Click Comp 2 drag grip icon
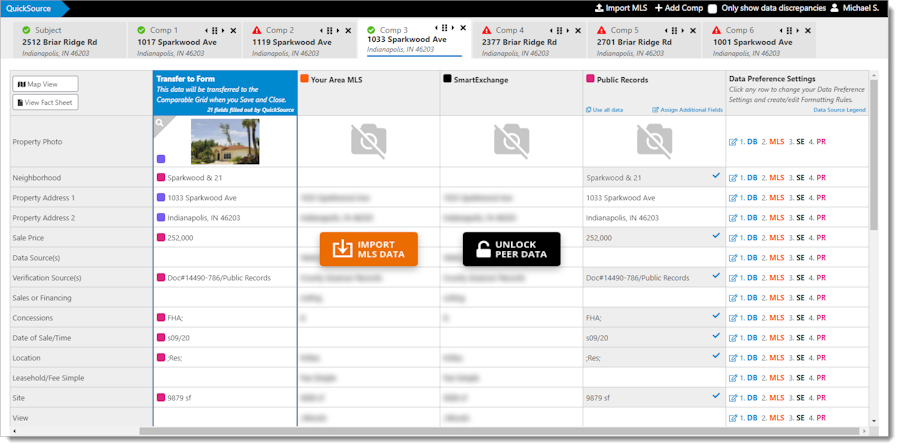The image size is (900, 448). pyautogui.click(x=329, y=31)
